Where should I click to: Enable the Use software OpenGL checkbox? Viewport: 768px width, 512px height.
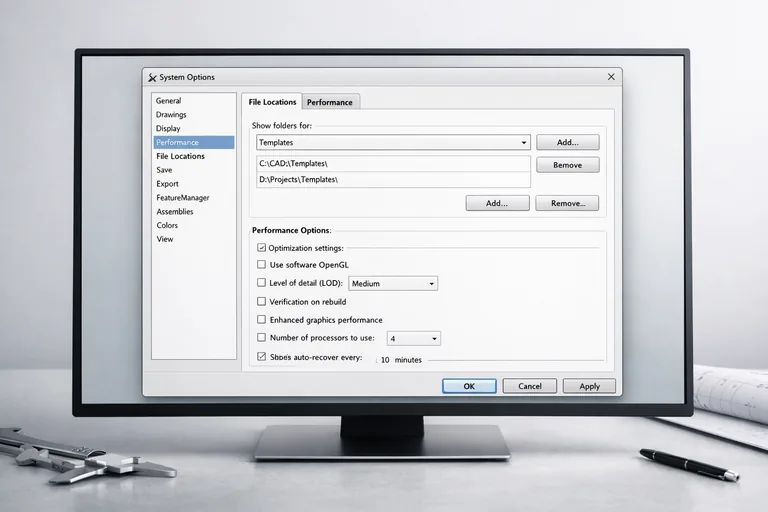[262, 265]
